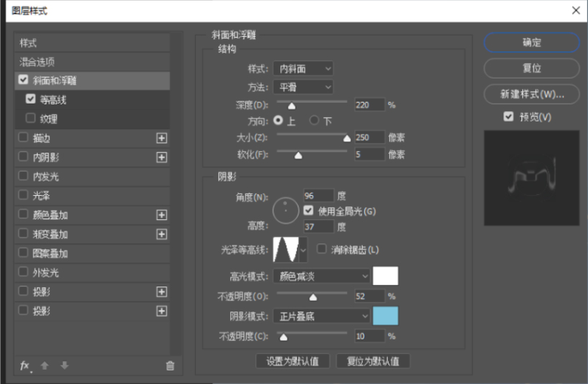Click the 复位 button
Viewport: 588px width, 384px height.
coord(532,68)
